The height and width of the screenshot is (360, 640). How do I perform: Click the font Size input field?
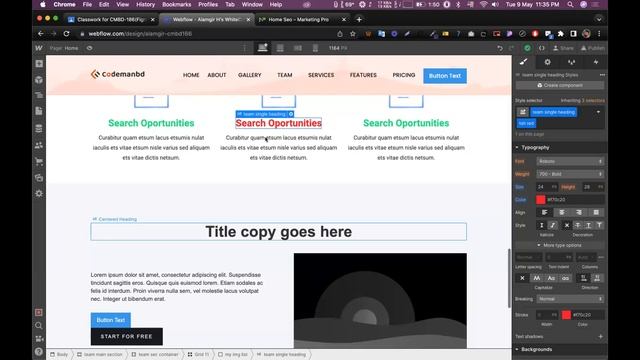547,187
